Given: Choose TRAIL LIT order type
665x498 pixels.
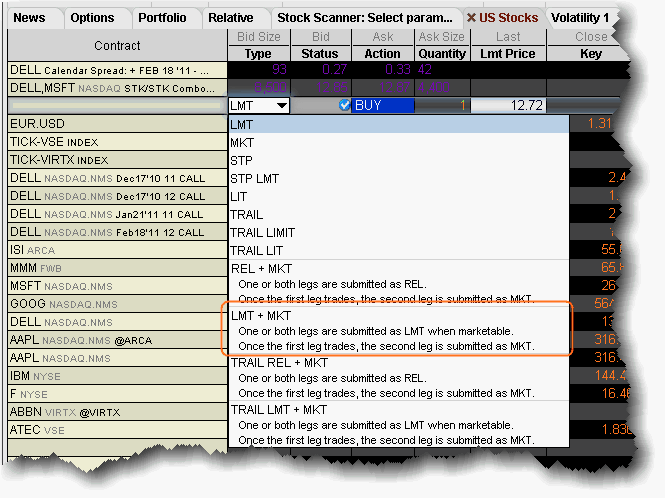Looking at the screenshot, I should tap(399, 251).
